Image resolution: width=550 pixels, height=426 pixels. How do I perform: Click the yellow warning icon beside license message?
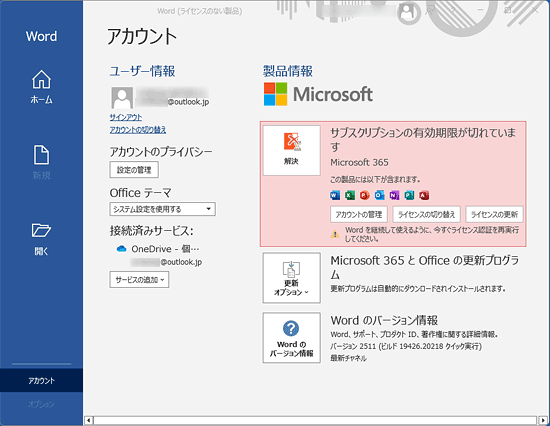[x=335, y=234]
